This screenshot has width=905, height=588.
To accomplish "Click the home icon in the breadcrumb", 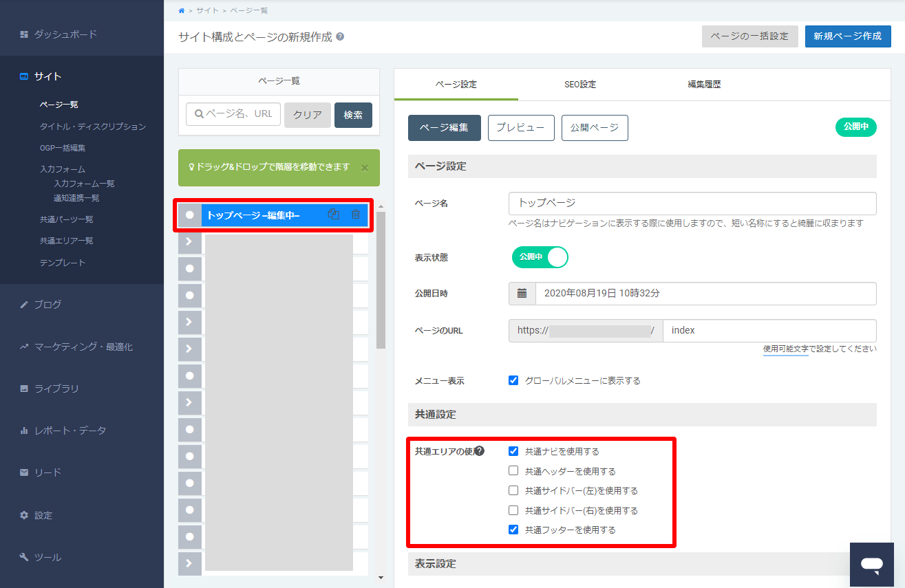I will (x=181, y=10).
